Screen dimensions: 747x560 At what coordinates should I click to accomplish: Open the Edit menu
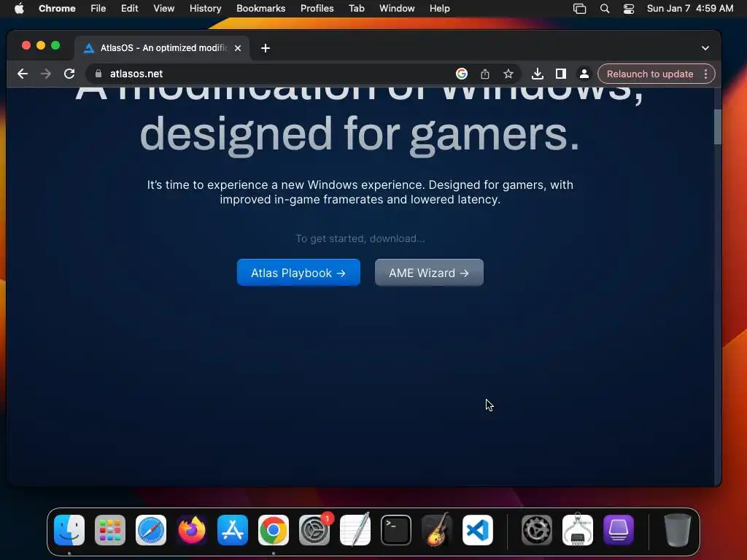pos(129,8)
